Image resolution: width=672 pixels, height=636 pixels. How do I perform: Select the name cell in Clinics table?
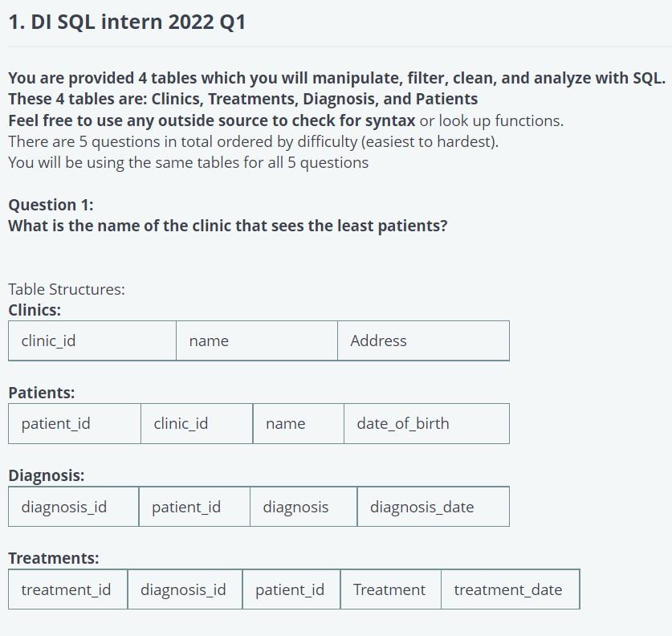tap(257, 340)
